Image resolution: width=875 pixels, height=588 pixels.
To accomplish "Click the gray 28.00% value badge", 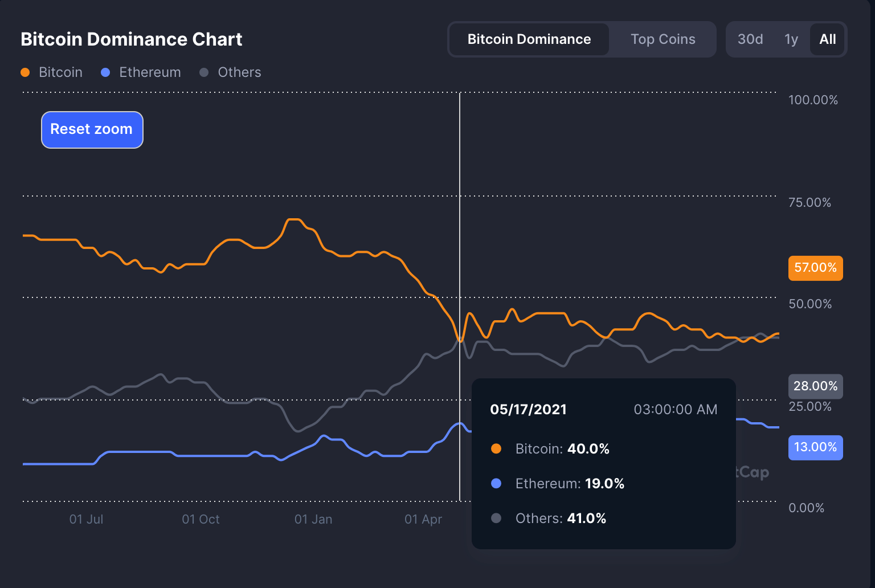I will point(815,386).
